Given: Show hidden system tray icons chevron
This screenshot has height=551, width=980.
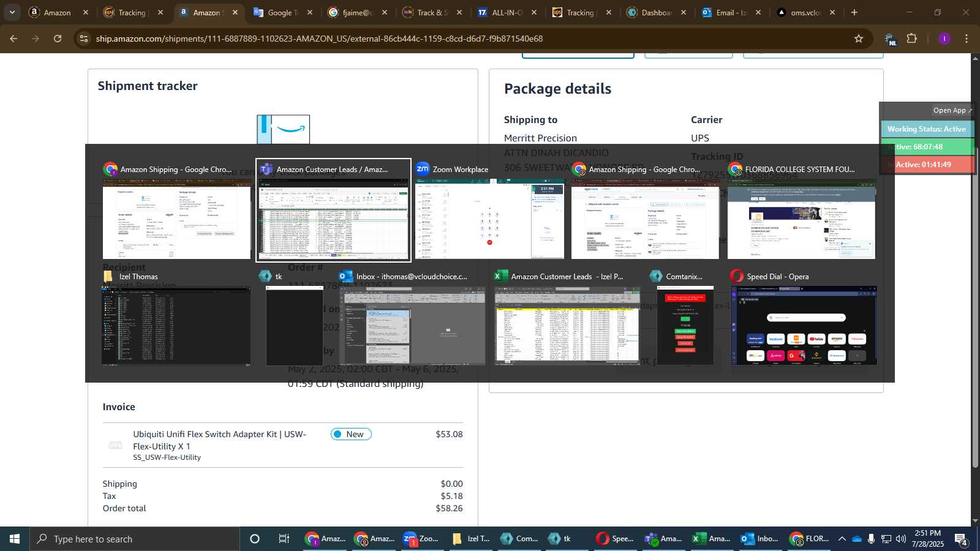Looking at the screenshot, I should click(842, 539).
